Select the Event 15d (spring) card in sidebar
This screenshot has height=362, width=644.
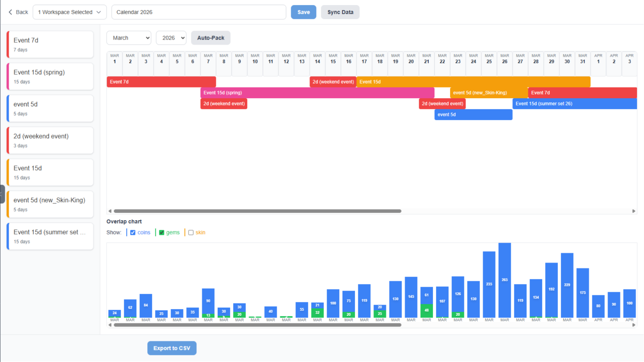[50, 76]
